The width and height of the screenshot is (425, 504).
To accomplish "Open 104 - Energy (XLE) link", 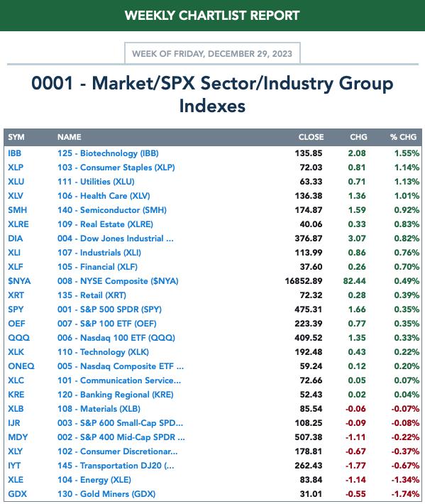I will tap(94, 480).
